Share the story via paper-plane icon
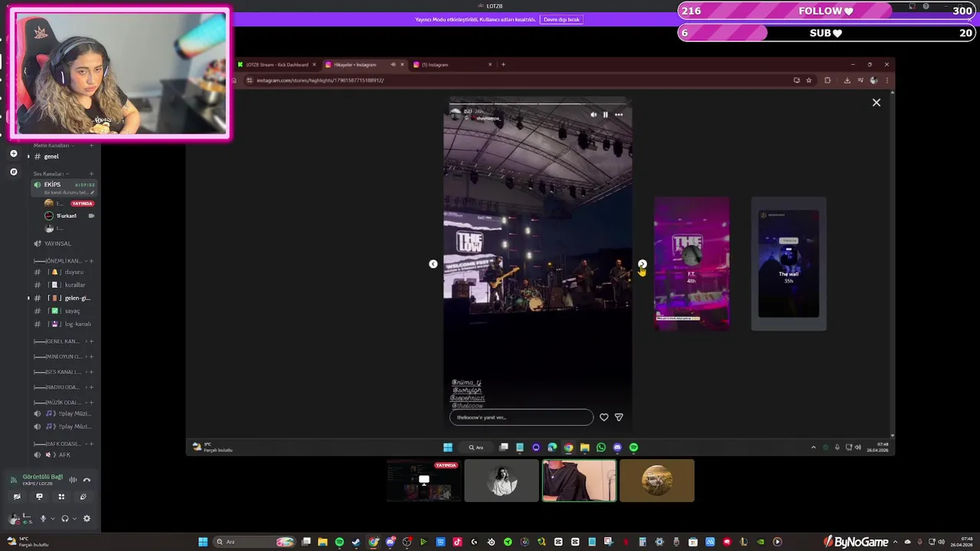 point(619,417)
